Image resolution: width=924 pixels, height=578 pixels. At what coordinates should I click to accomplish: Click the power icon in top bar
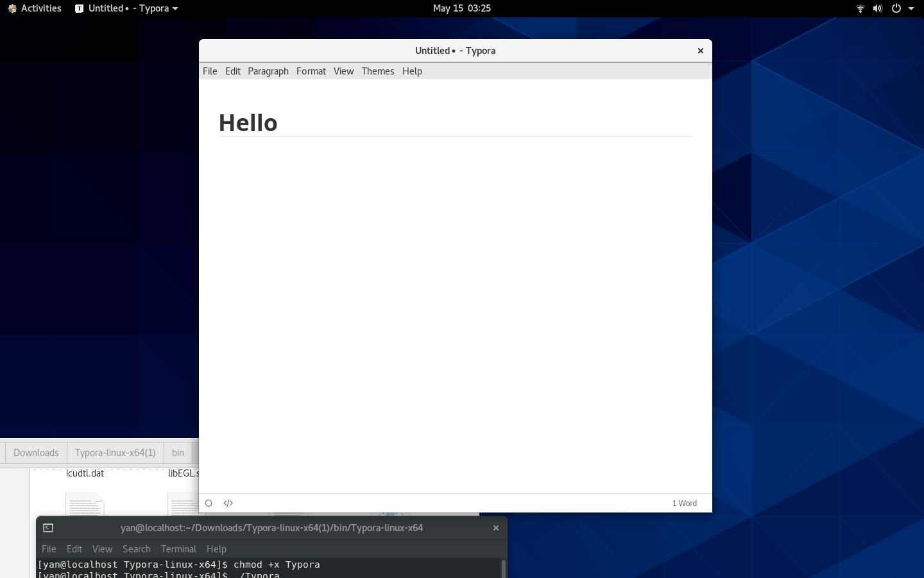896,8
